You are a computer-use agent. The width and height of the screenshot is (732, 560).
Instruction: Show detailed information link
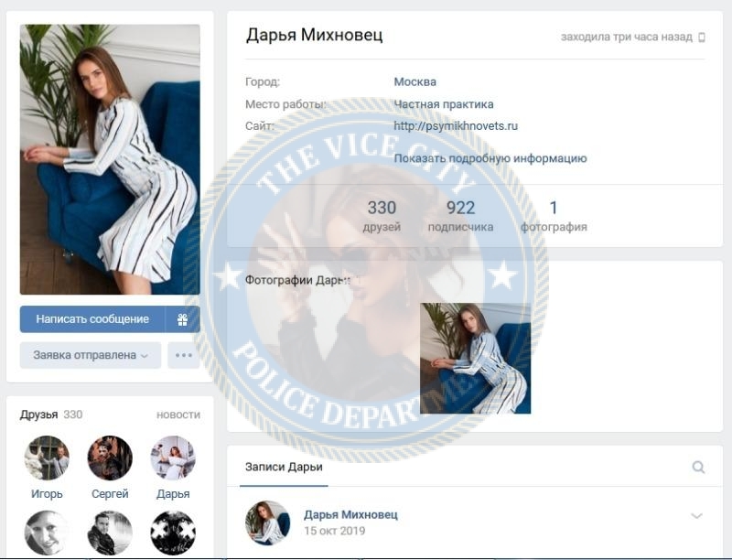click(490, 158)
